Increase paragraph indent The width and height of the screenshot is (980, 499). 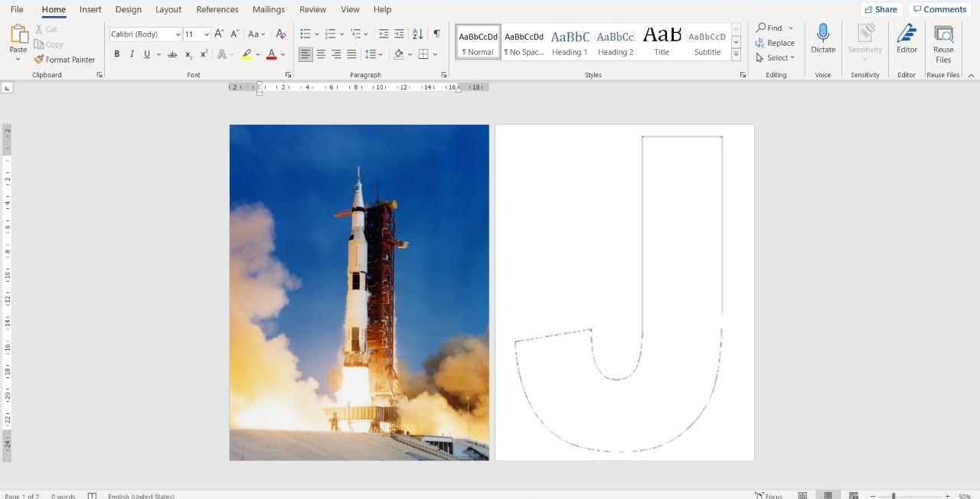[x=399, y=34]
